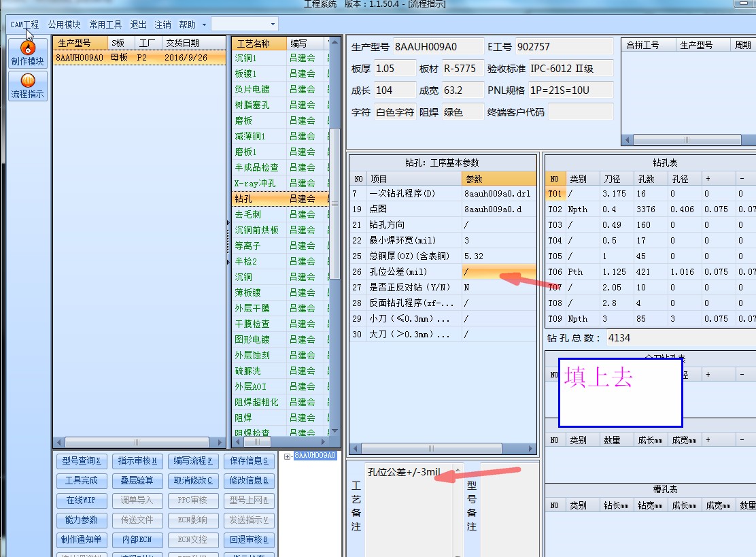The height and width of the screenshot is (557, 756).
Task: Click the 叠层验算 button
Action: point(137,481)
